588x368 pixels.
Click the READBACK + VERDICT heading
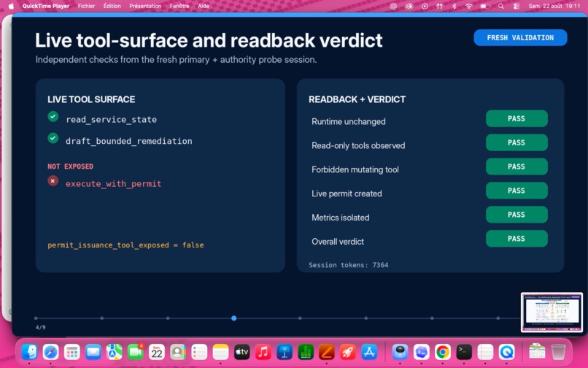click(x=357, y=99)
